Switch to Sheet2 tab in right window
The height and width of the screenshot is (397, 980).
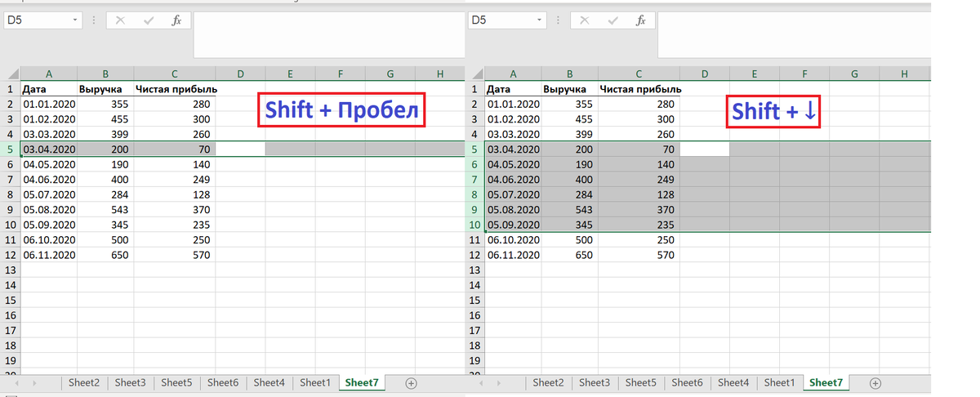click(548, 382)
